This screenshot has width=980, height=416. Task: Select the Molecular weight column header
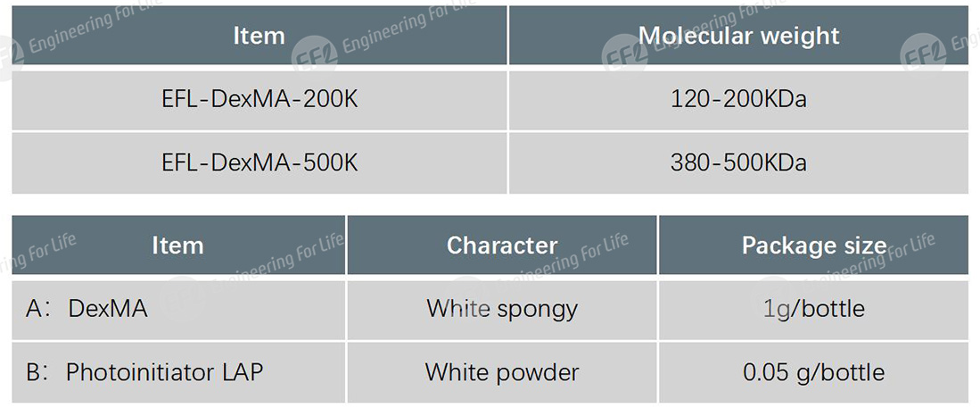point(738,36)
